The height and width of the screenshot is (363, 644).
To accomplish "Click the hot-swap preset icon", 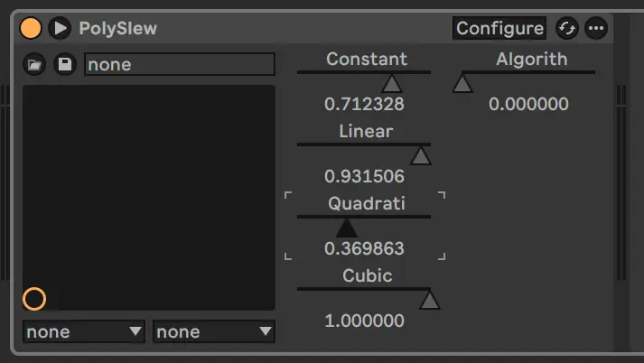I will [x=567, y=28].
